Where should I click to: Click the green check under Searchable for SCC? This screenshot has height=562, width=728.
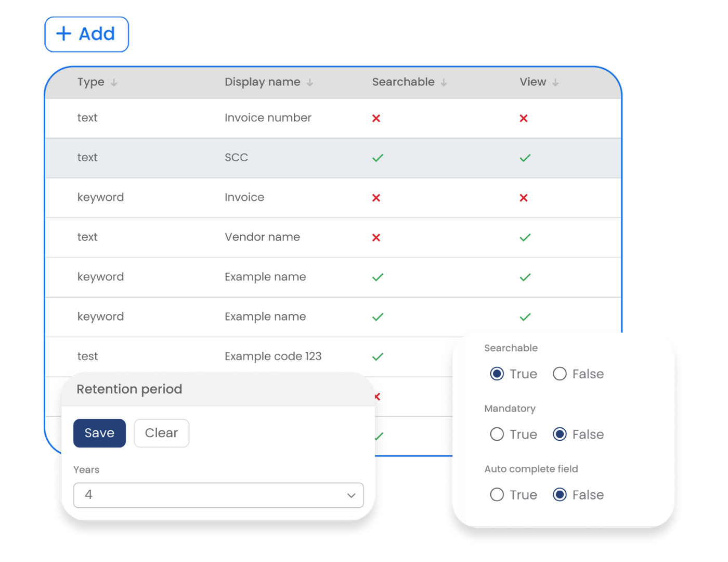[378, 158]
